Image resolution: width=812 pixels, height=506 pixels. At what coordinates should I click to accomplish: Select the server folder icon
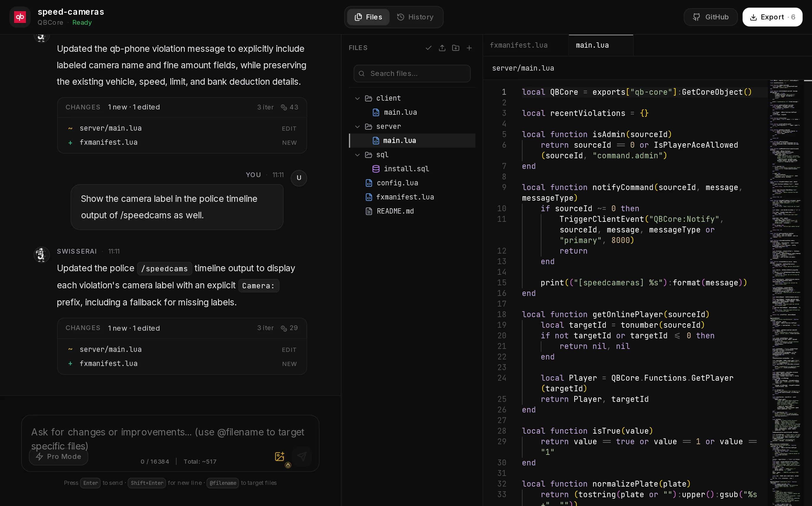pos(368,126)
